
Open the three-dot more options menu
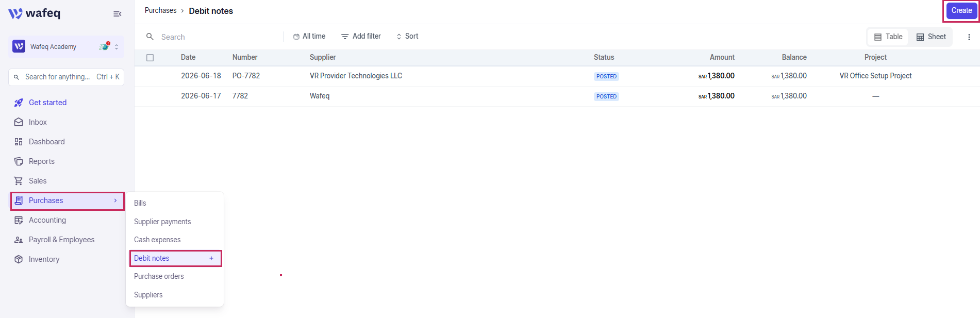pos(969,37)
